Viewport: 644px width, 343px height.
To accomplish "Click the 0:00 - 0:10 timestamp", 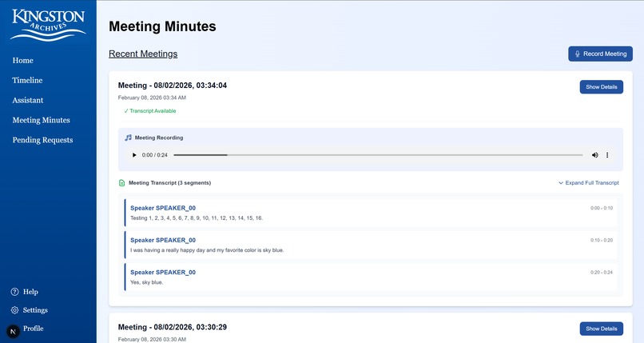I will pyautogui.click(x=602, y=208).
